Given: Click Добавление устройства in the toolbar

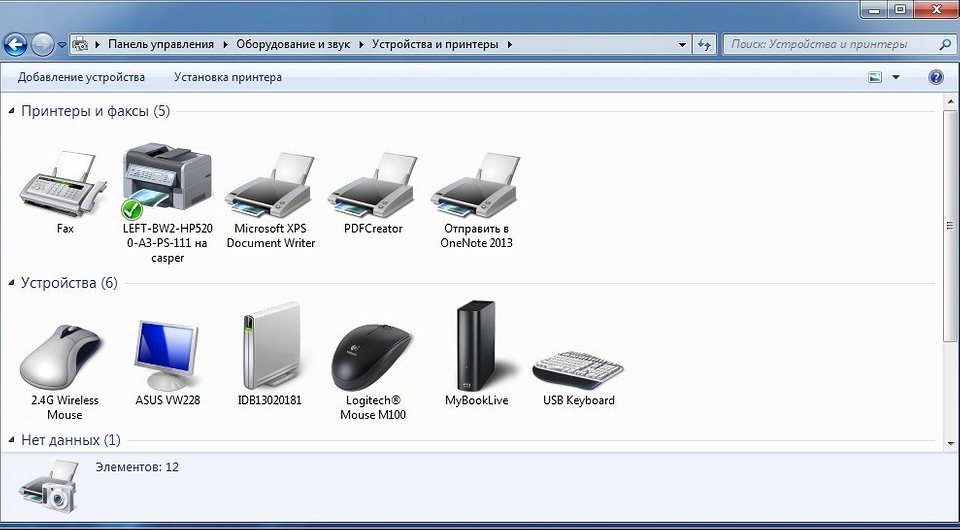Looking at the screenshot, I should tap(81, 77).
